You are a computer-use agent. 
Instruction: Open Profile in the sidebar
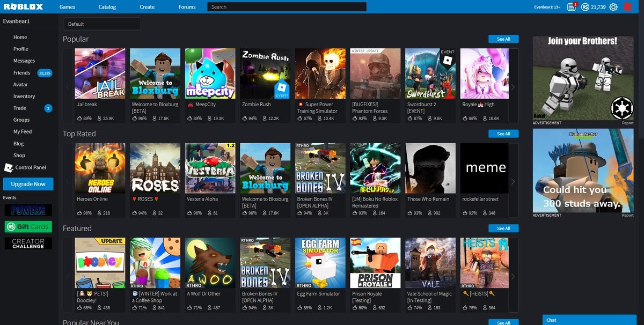[x=21, y=49]
